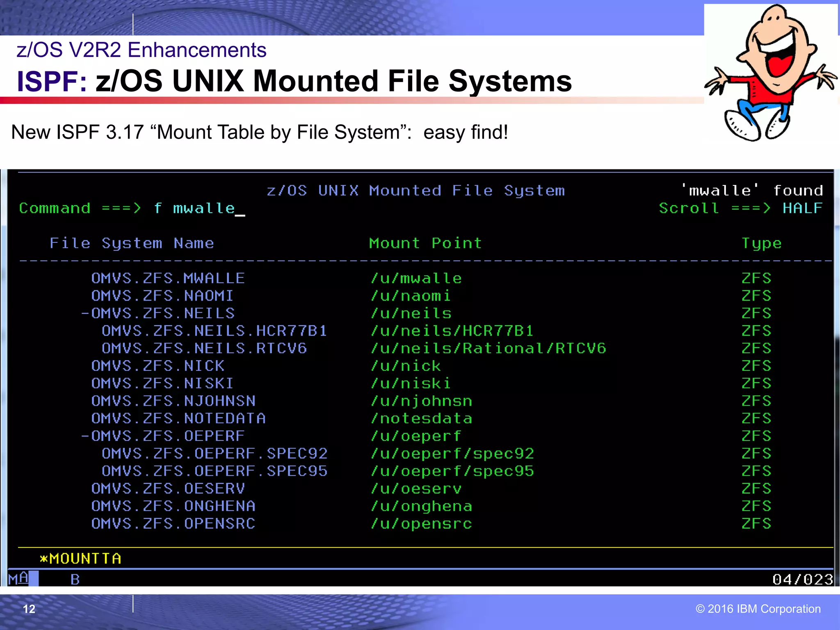The width and height of the screenshot is (840, 630).
Task: Select the OMVS.ZFS.OESERV file system
Action: 168,488
